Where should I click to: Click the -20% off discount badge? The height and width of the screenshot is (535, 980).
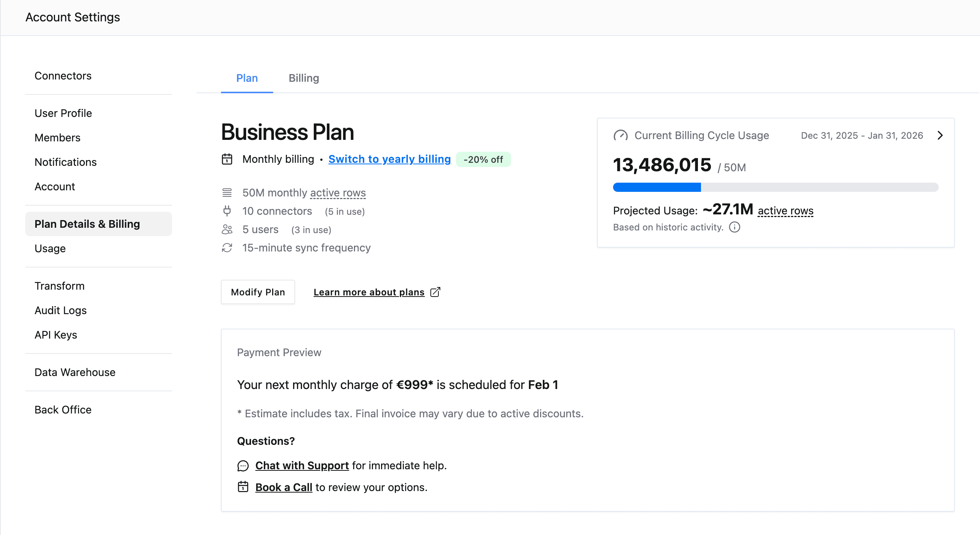coord(483,159)
